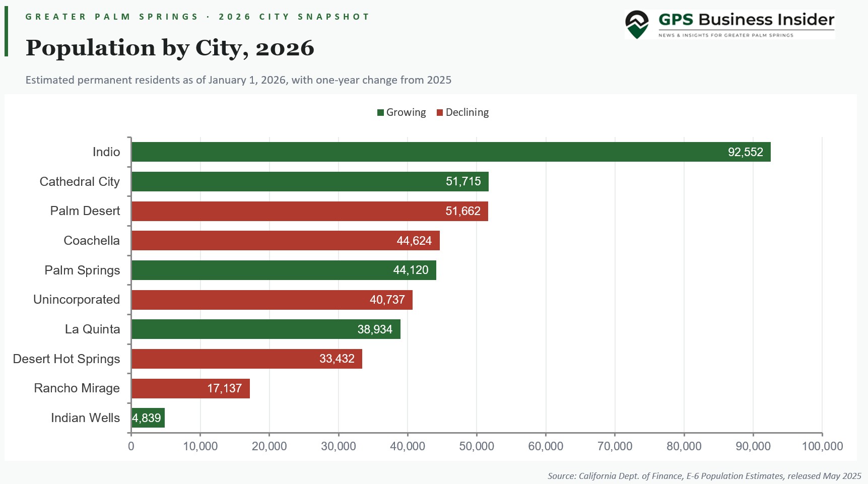The height and width of the screenshot is (484, 868).
Task: Click the 70,000 x-axis tick label
Action: coord(615,446)
